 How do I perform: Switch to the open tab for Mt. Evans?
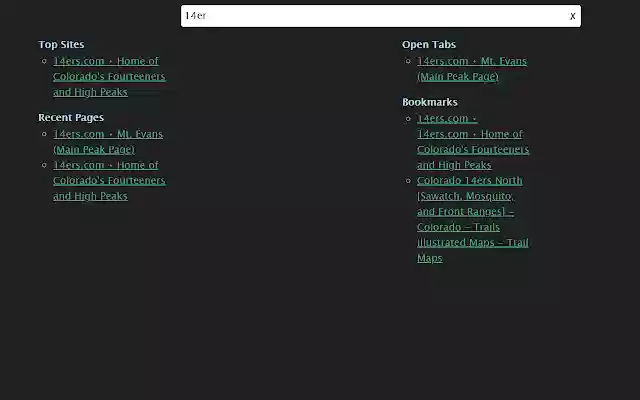pyautogui.click(x=472, y=69)
